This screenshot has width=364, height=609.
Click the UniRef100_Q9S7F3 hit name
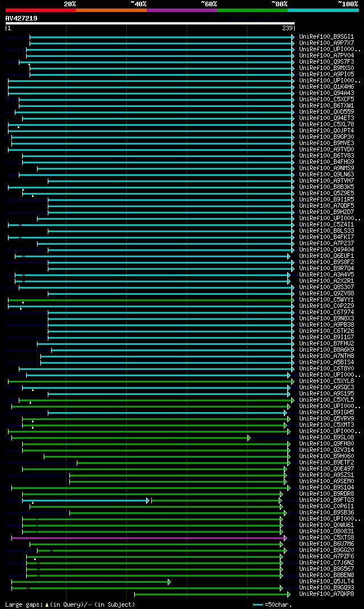(326, 62)
